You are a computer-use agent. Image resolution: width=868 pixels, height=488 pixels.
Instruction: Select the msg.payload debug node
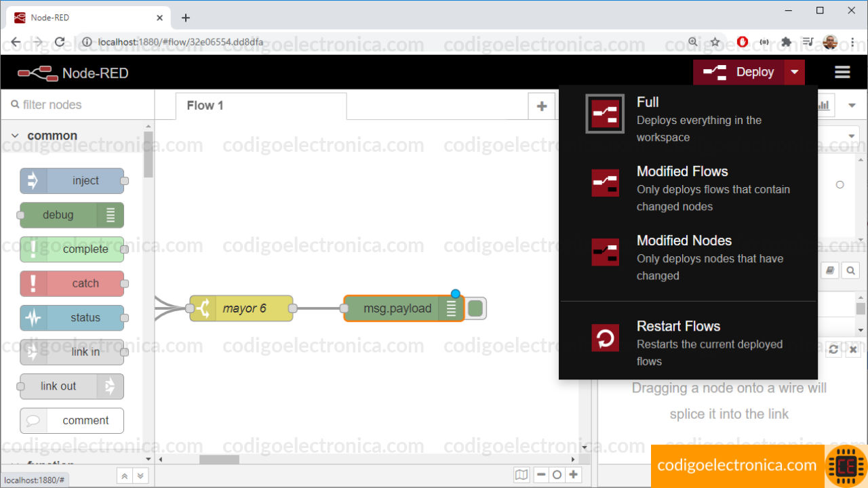(x=404, y=308)
